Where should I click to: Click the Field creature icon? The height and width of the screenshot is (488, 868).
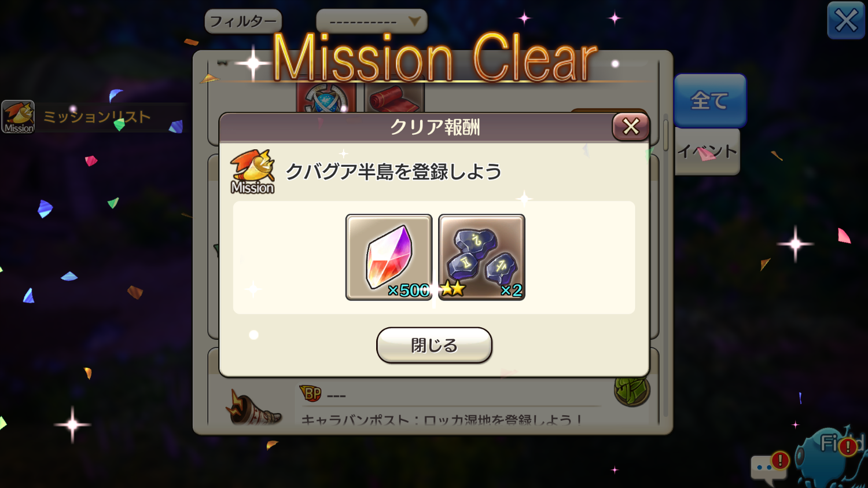(x=832, y=458)
